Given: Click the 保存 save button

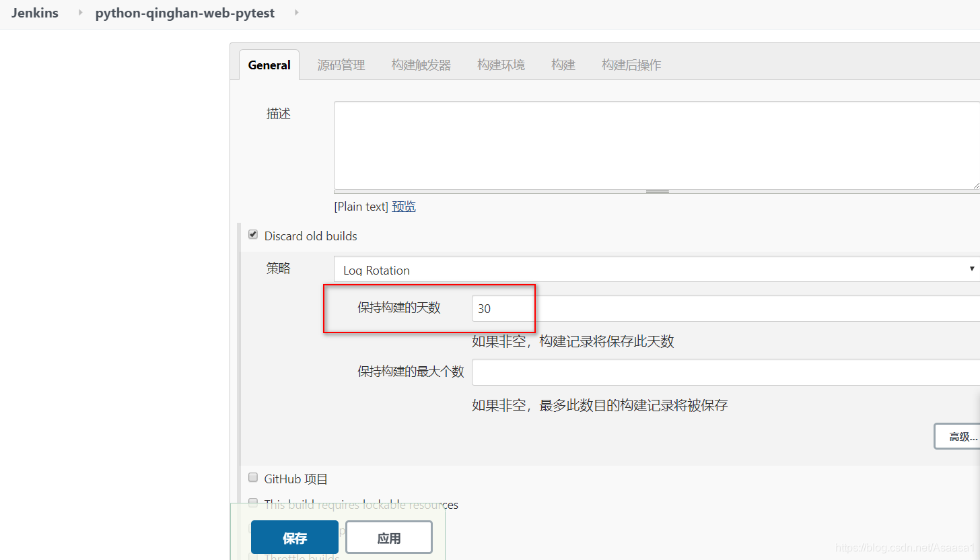Looking at the screenshot, I should (x=295, y=537).
